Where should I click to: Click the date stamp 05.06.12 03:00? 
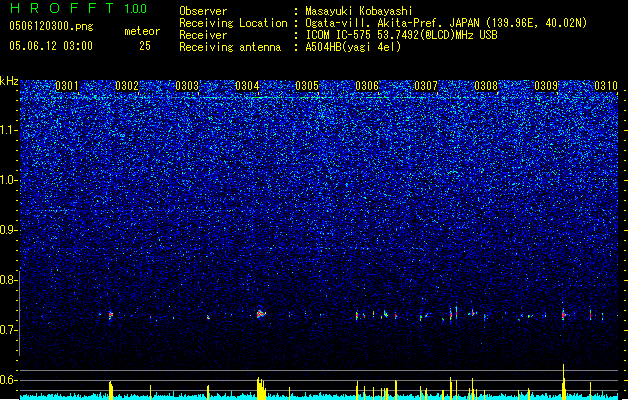coord(51,46)
